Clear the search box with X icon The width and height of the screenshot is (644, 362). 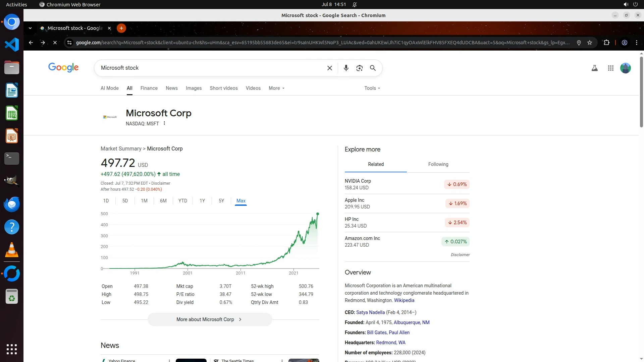329,68
